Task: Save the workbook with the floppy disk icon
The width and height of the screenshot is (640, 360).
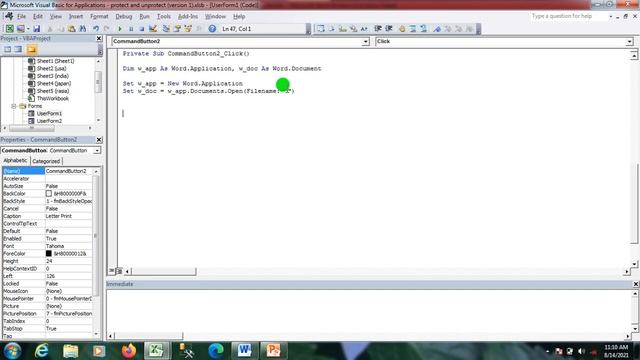Action: point(37,29)
